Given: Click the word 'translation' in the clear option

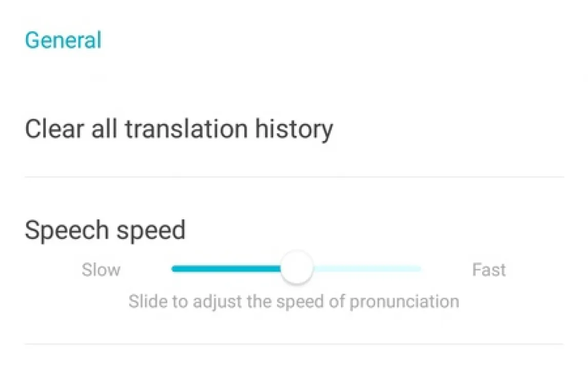Looking at the screenshot, I should (x=186, y=129).
